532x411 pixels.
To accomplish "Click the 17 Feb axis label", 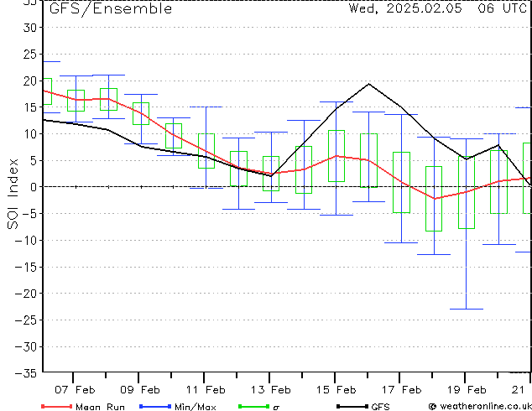I will click(x=402, y=390).
